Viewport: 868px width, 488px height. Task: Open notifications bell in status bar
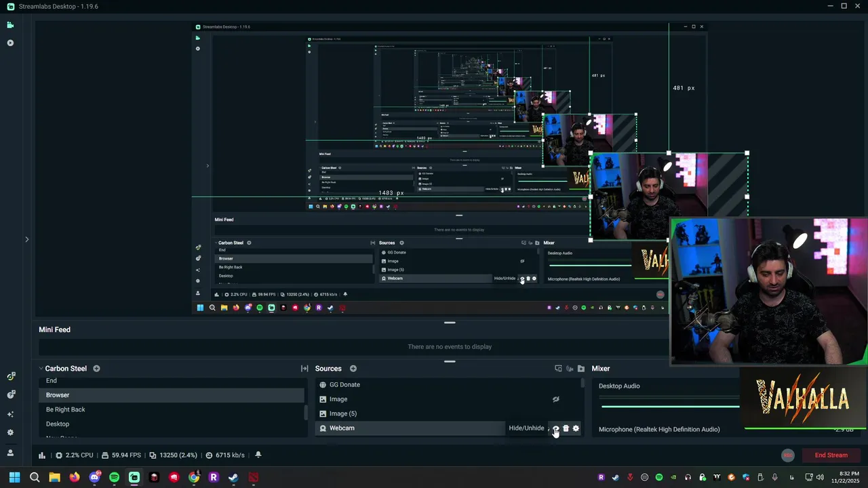coord(258,455)
